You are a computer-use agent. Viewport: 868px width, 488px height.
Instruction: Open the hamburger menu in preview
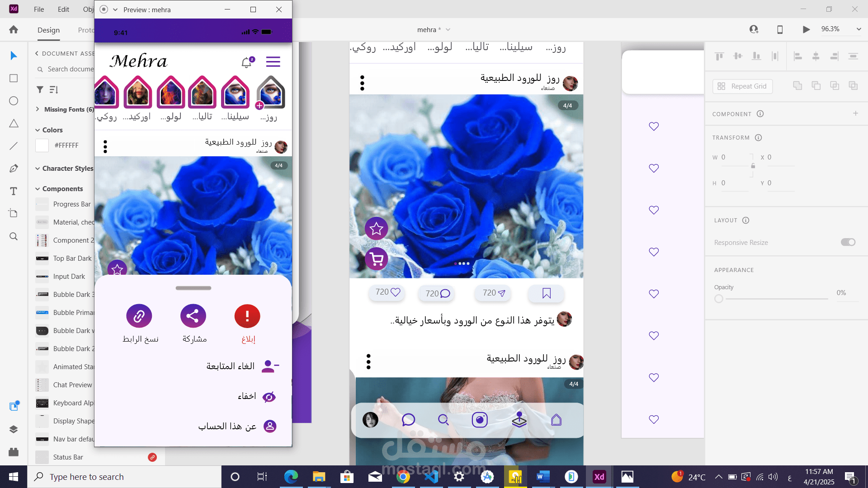273,62
